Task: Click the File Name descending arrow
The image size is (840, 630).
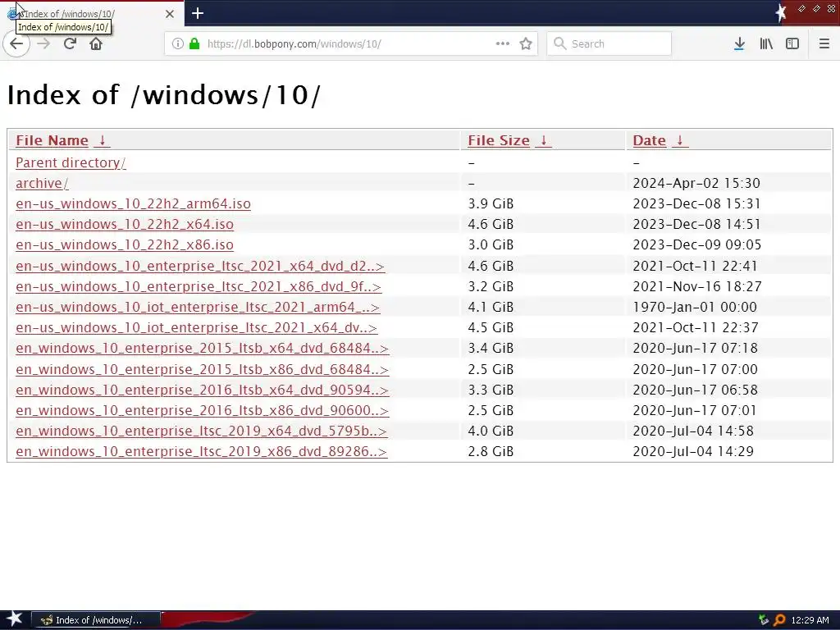Action: click(x=102, y=140)
